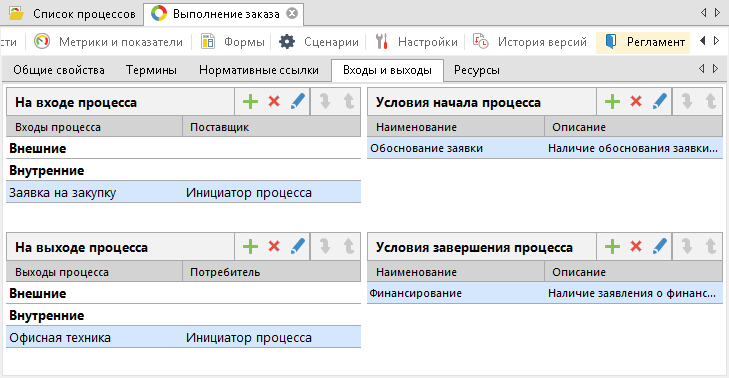Open 'Метрики и показатели' toolbar section

click(109, 42)
